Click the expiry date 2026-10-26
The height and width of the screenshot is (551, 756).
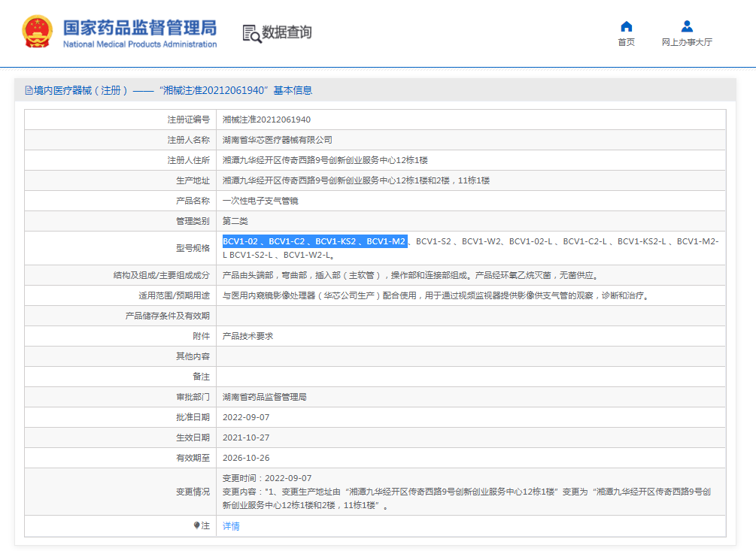pyautogui.click(x=246, y=458)
